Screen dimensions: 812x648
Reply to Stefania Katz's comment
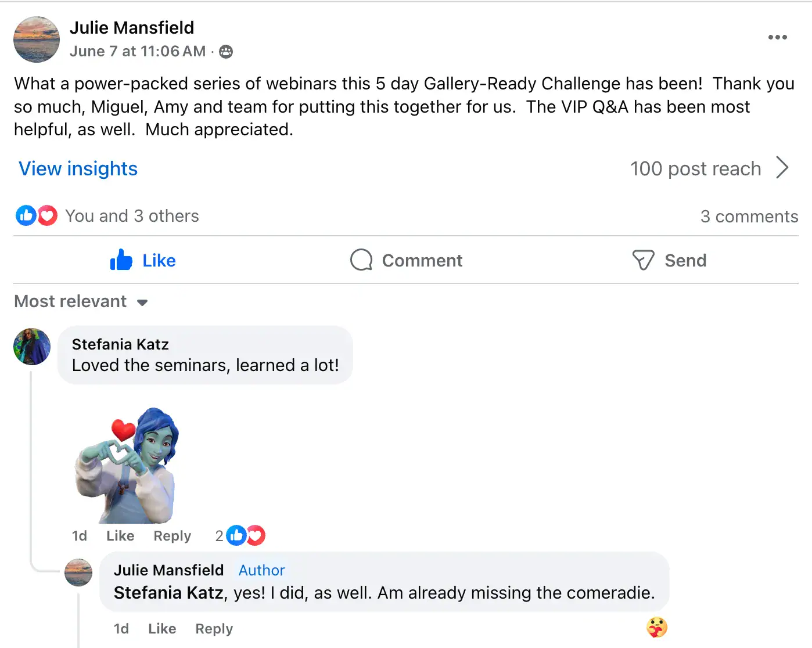[172, 536]
